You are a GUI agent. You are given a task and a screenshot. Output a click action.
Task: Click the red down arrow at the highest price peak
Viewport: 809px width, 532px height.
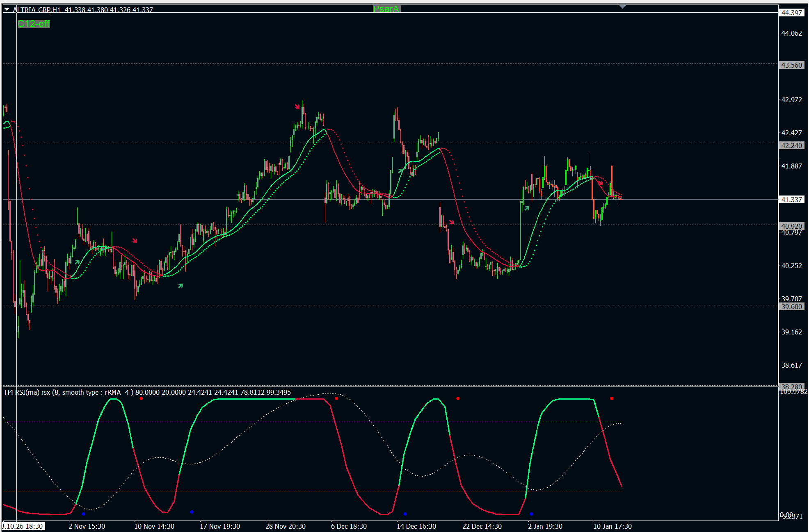pos(297,107)
